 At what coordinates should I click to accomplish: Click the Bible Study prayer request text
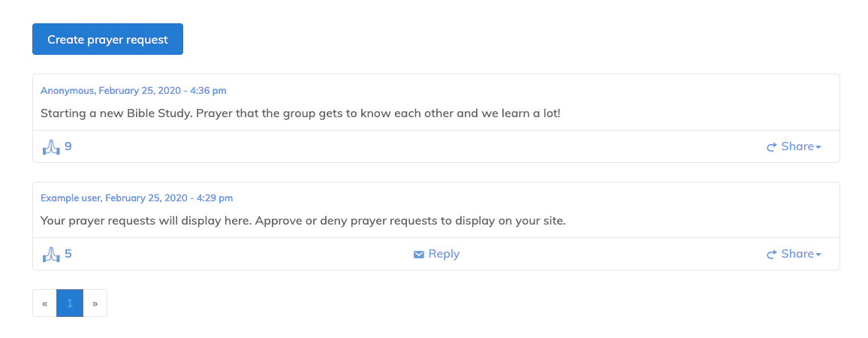300,113
